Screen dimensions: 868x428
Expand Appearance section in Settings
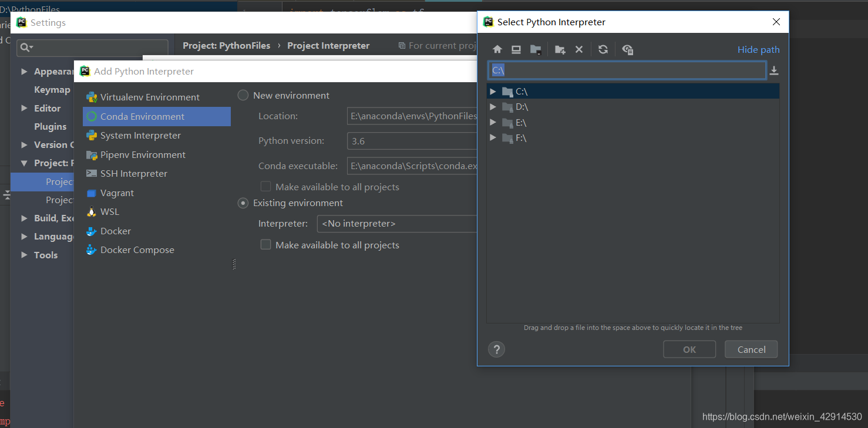(24, 72)
